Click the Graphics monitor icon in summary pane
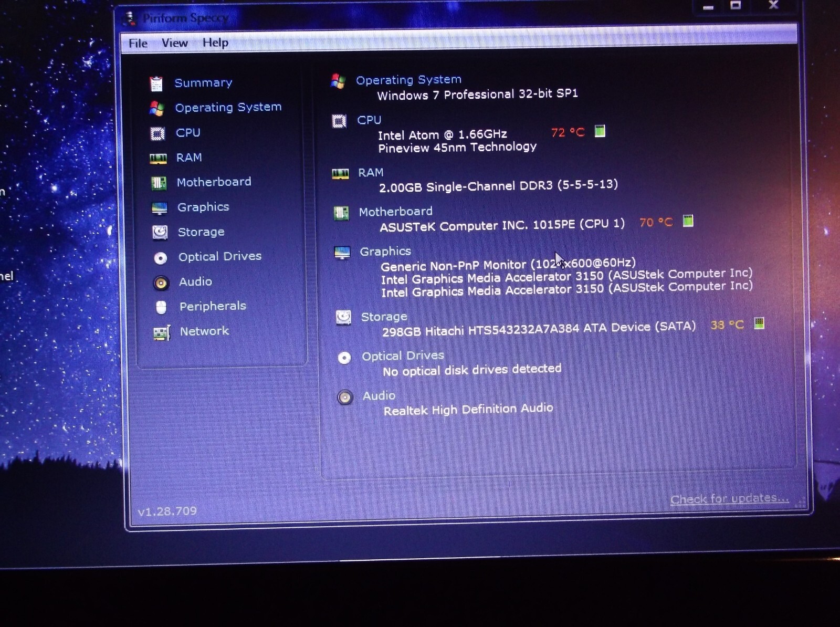 [x=342, y=253]
